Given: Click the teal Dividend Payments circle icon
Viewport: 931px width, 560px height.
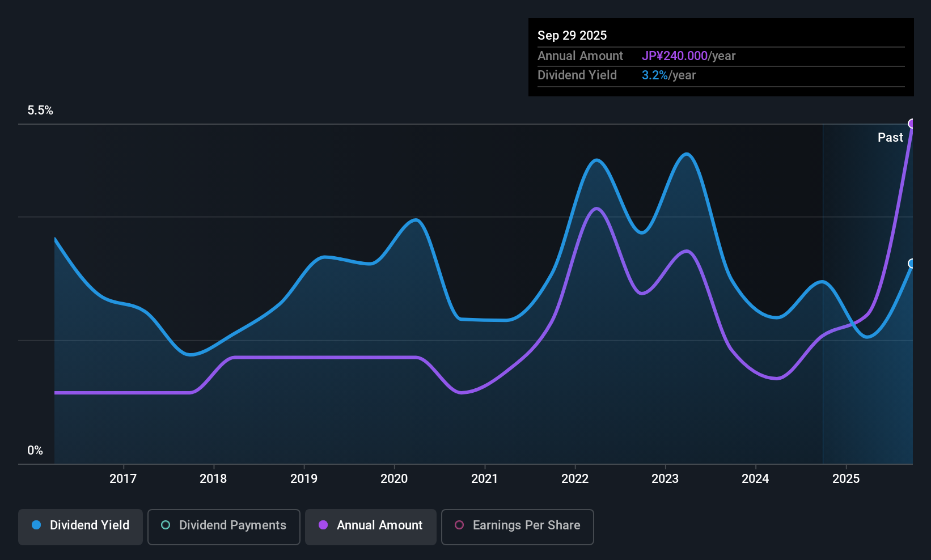Looking at the screenshot, I should (165, 525).
